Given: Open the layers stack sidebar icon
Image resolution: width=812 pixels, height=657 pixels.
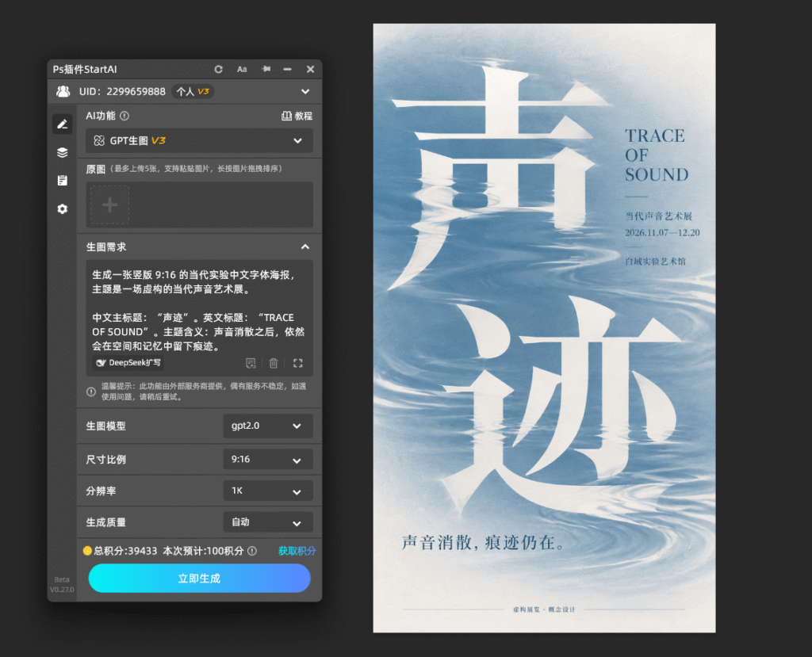Looking at the screenshot, I should (62, 152).
